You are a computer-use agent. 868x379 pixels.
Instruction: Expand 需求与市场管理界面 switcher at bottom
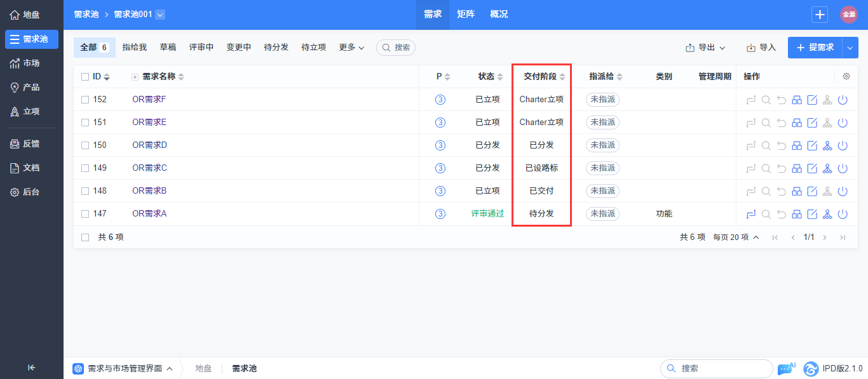[123, 369]
